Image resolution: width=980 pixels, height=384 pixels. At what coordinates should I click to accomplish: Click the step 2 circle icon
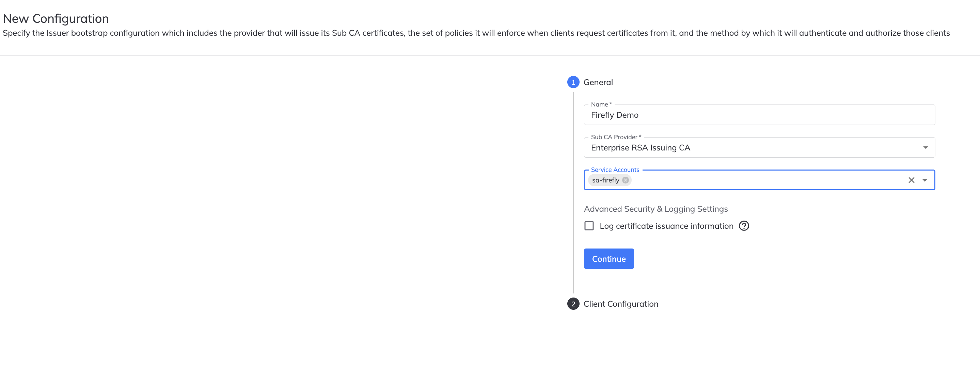pyautogui.click(x=573, y=304)
